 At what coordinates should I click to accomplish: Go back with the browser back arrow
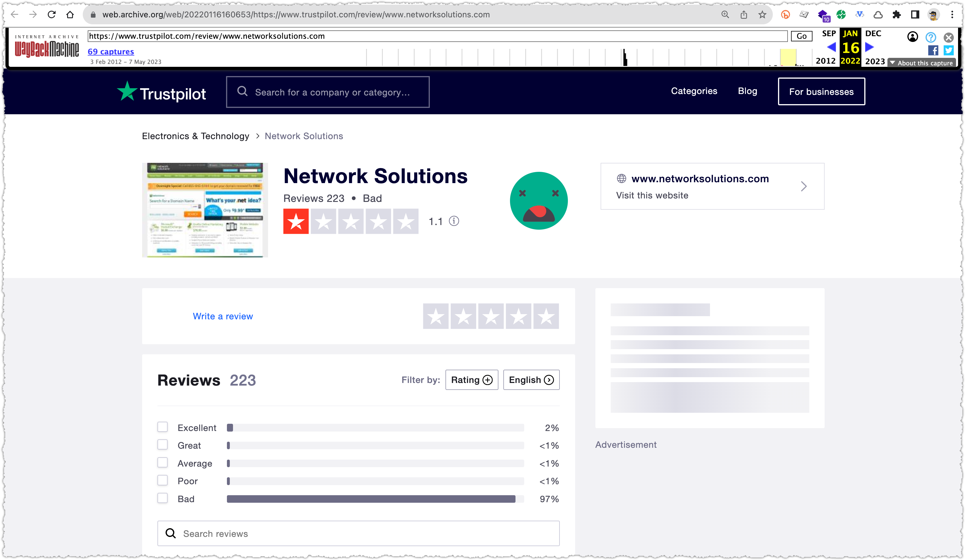click(14, 14)
